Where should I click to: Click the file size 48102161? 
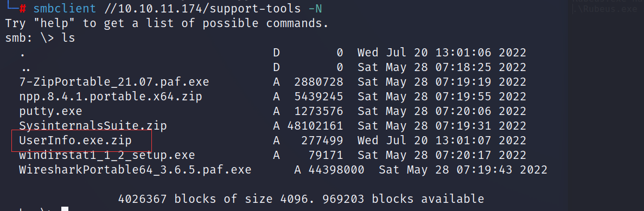(315, 126)
